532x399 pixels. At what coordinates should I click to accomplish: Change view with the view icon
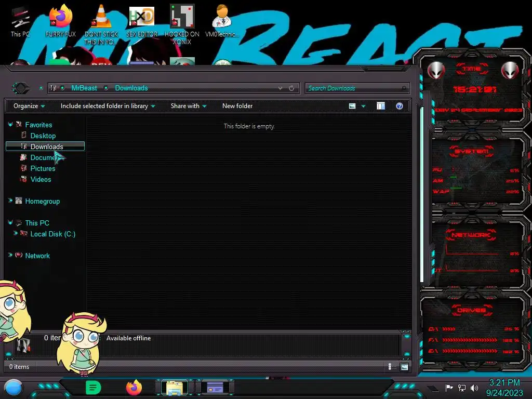click(352, 106)
